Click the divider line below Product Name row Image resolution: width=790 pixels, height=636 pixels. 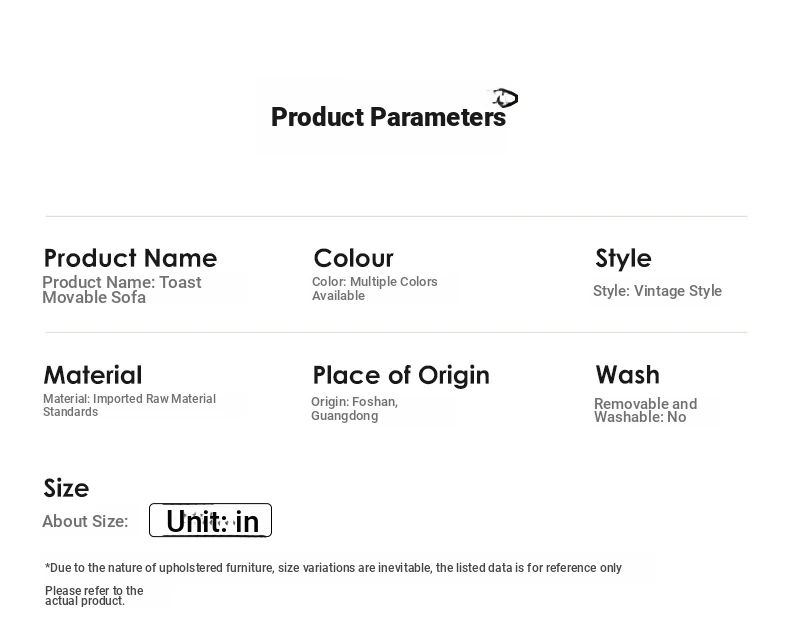396,332
